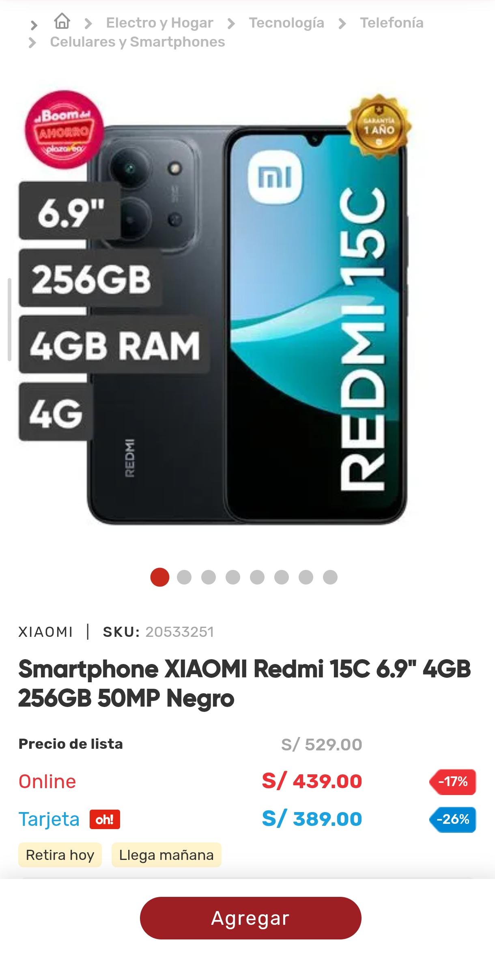Open Celulares y Smartphones breadcrumb

point(137,42)
